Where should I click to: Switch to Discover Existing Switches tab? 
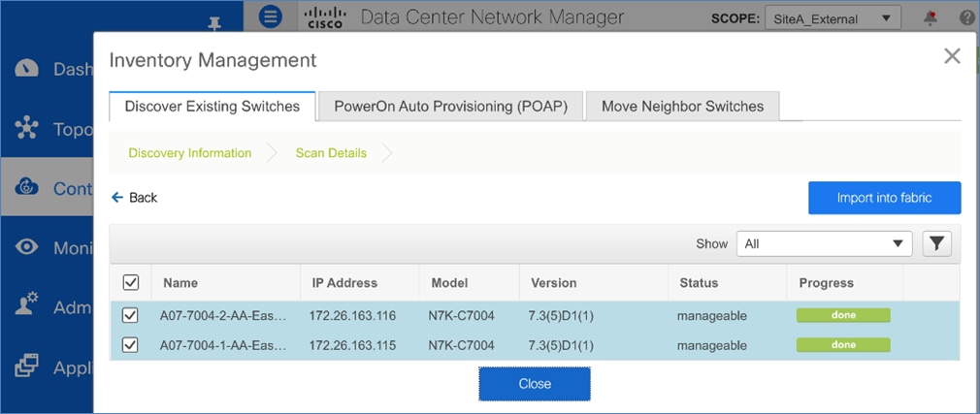pyautogui.click(x=212, y=106)
